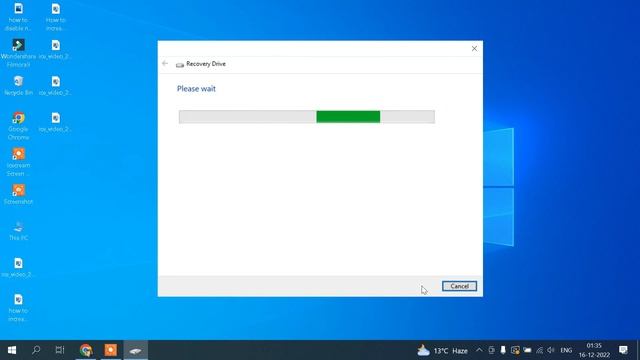Open taskbar search

click(x=36, y=350)
